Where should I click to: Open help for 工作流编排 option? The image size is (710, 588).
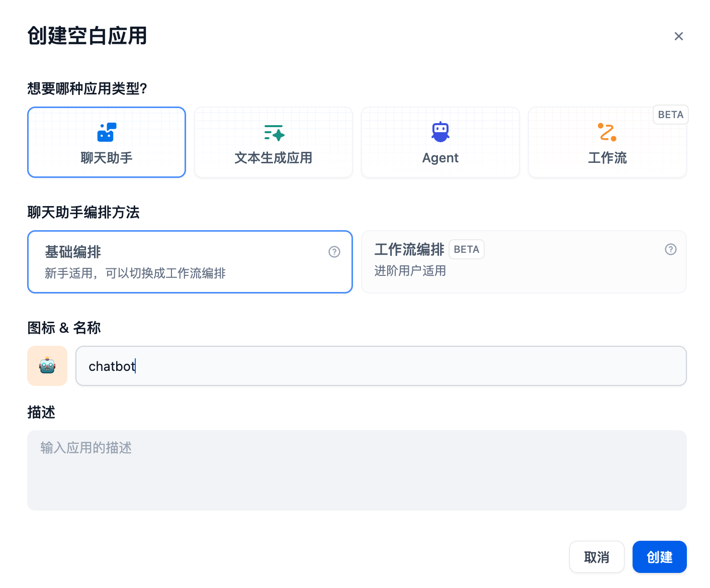(x=670, y=249)
